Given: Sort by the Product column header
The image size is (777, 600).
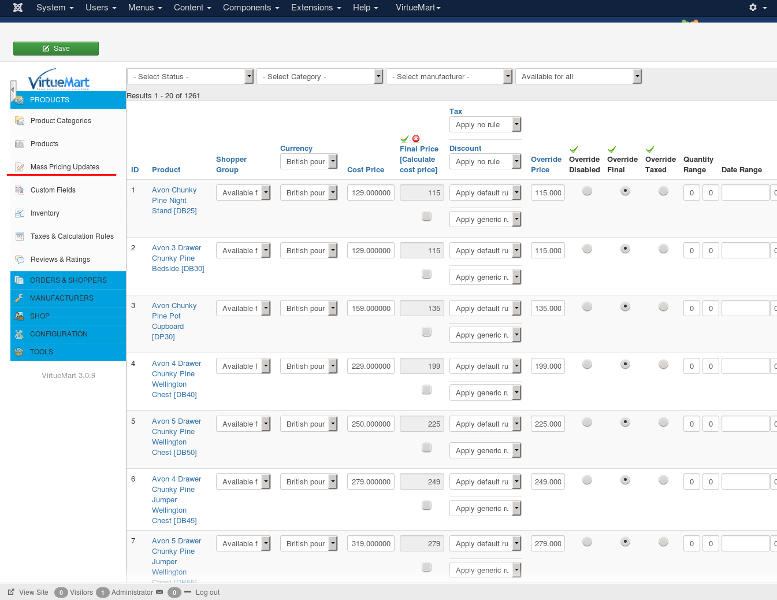Looking at the screenshot, I should pyautogui.click(x=166, y=169).
